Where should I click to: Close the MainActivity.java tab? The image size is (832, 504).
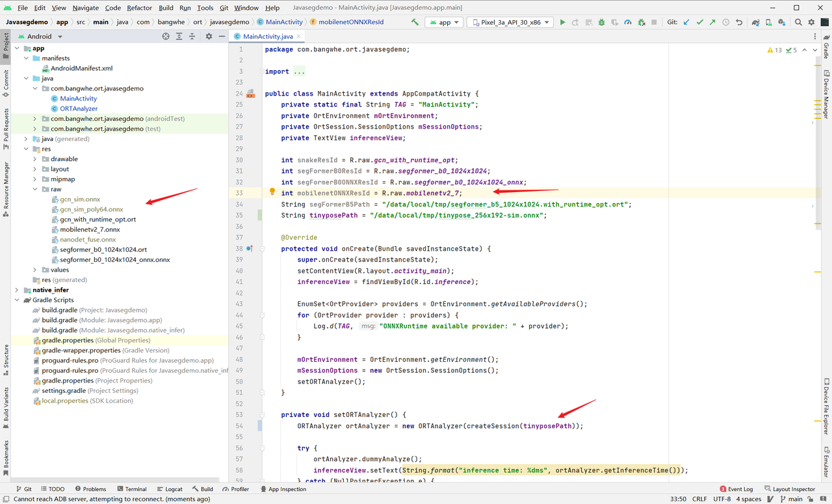pos(299,37)
